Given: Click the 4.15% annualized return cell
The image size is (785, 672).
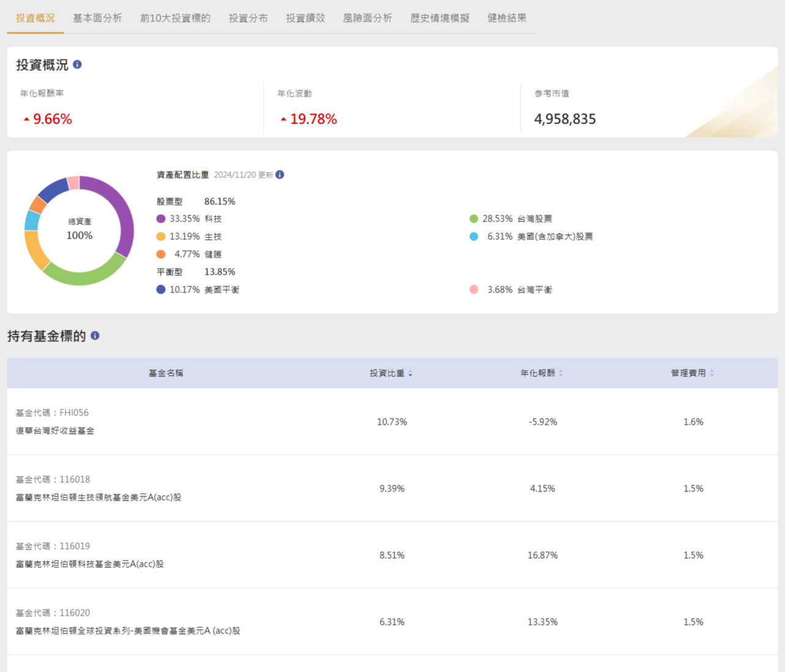Looking at the screenshot, I should (543, 488).
